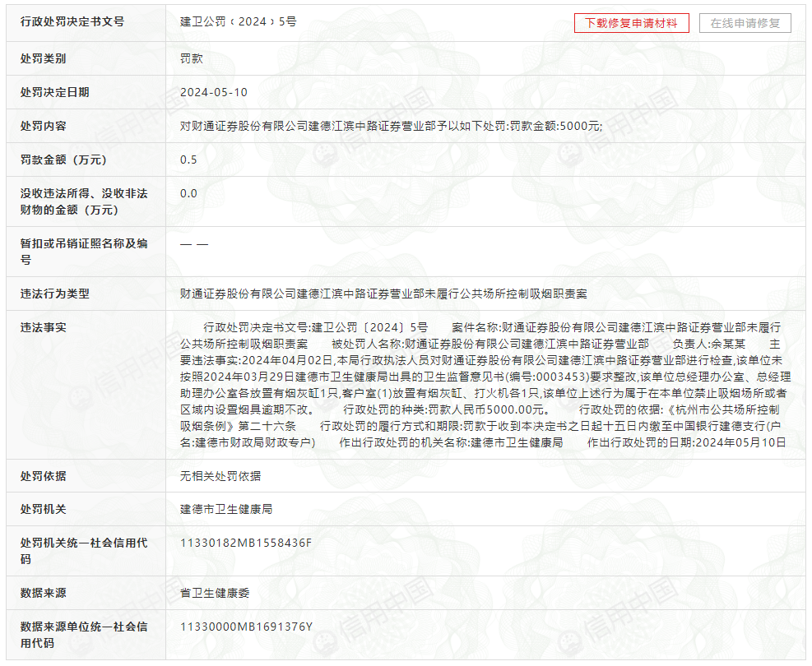This screenshot has height=666, width=812.
Task: Click the fine amount value 0.5
Action: 188,160
